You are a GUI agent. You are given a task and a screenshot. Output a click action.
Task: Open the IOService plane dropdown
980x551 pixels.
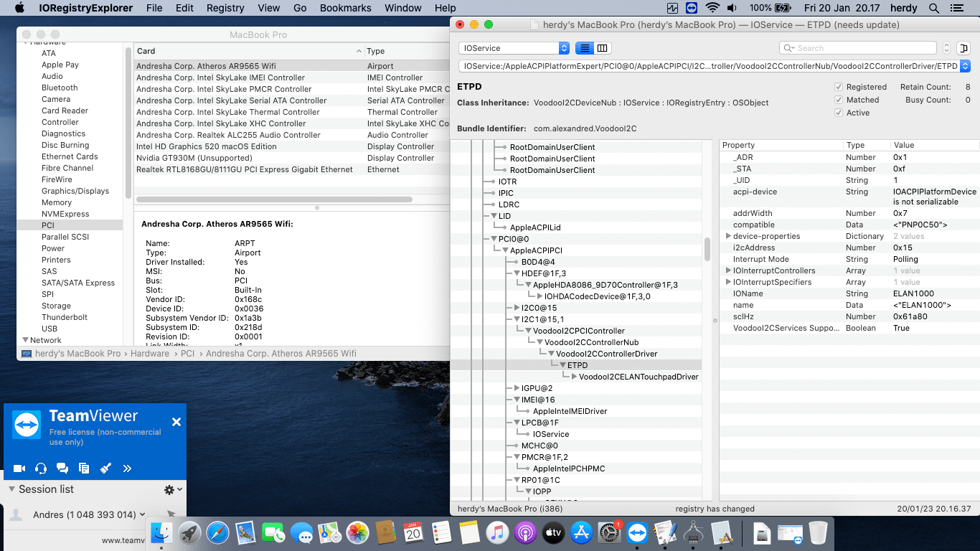[514, 48]
